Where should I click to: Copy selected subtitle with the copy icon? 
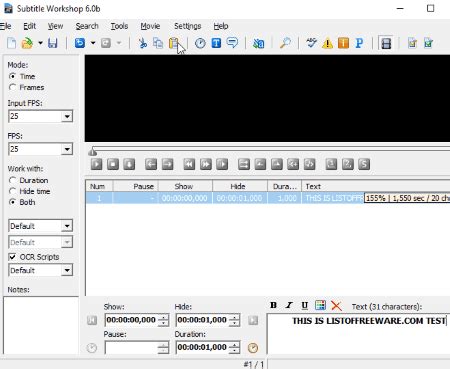pyautogui.click(x=158, y=43)
